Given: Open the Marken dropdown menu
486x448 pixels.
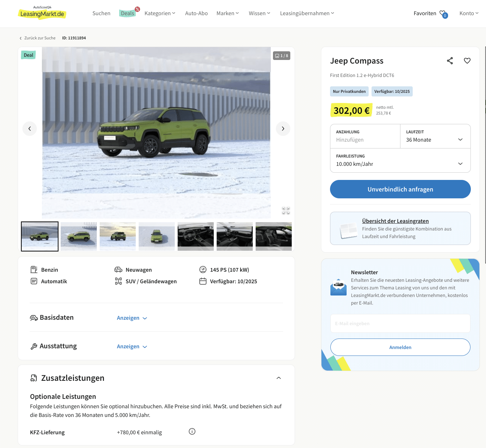Looking at the screenshot, I should point(228,13).
